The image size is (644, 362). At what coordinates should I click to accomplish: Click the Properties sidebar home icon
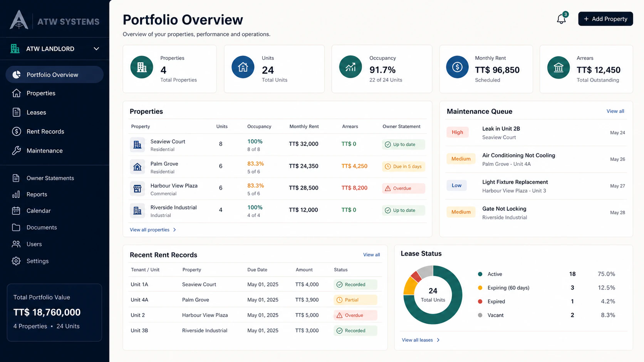[x=16, y=93]
